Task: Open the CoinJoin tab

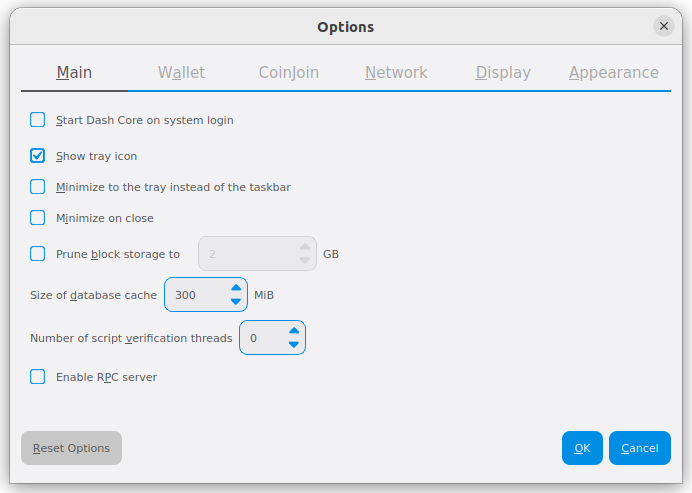Action: pos(289,73)
